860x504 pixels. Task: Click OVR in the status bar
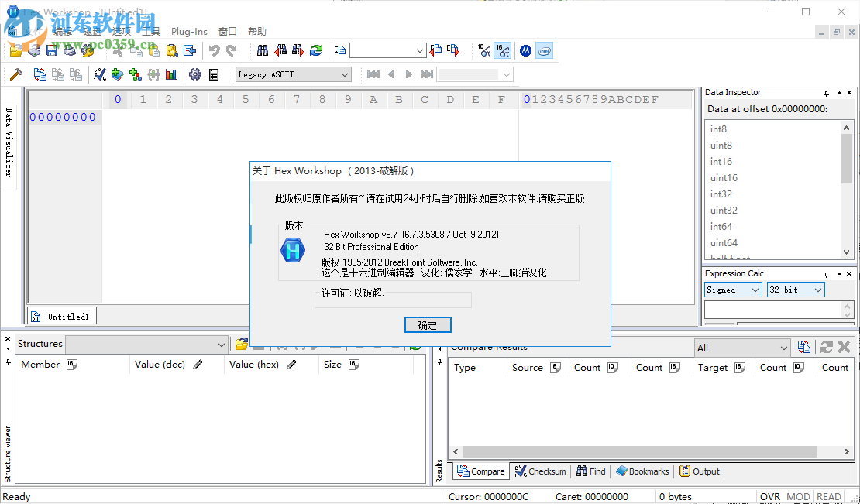click(x=771, y=496)
